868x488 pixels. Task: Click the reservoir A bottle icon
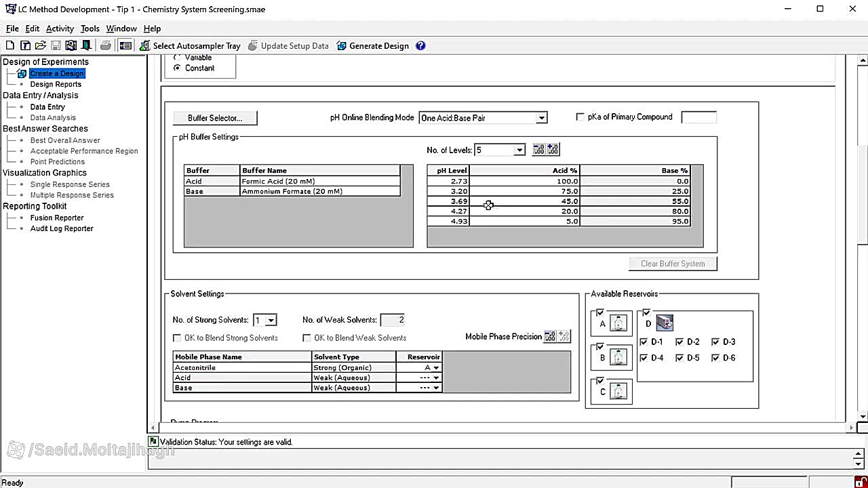pos(618,324)
